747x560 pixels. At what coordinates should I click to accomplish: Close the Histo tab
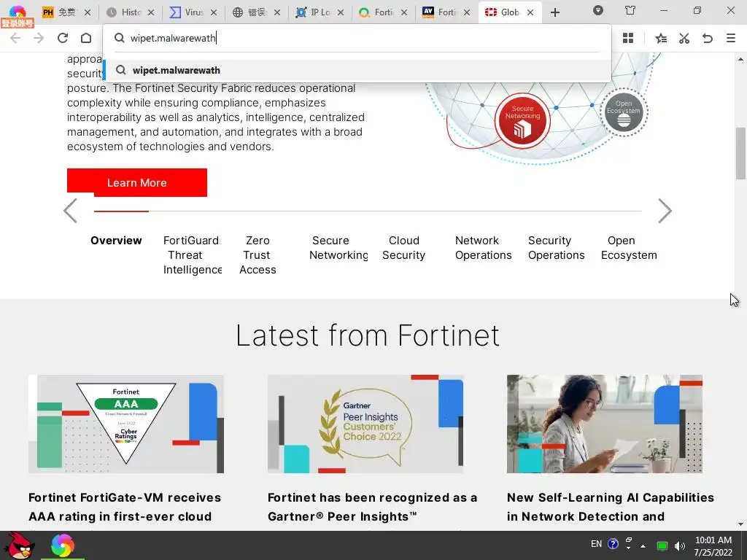[x=151, y=12]
